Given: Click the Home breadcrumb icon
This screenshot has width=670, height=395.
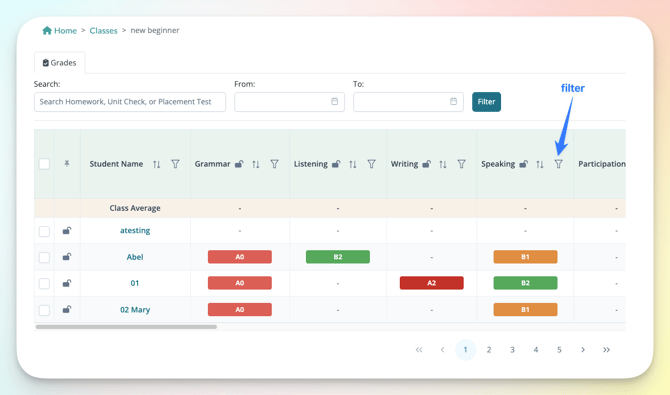Looking at the screenshot, I should pos(47,30).
